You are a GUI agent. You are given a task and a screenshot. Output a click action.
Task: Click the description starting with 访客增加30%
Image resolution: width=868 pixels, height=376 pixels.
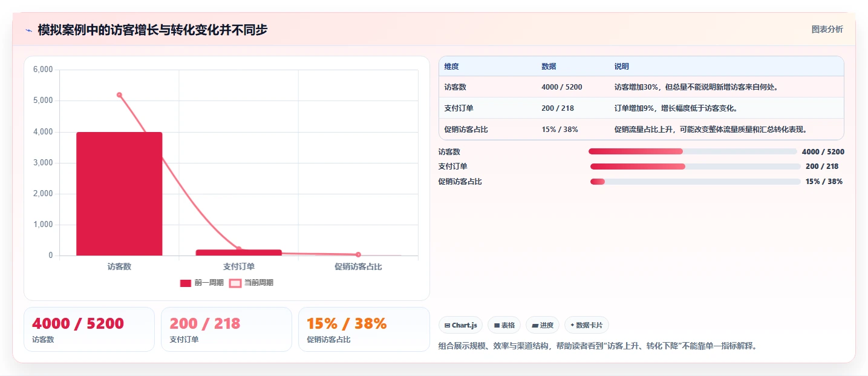click(x=696, y=87)
